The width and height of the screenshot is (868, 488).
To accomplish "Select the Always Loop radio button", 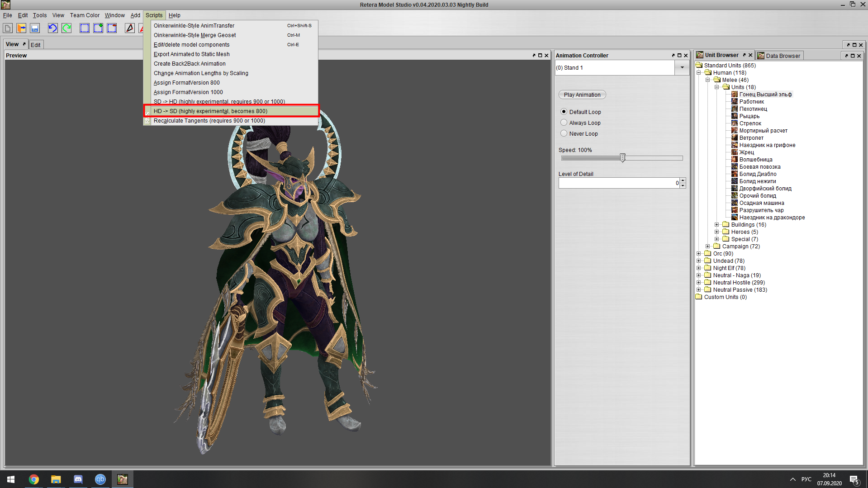I will click(564, 123).
